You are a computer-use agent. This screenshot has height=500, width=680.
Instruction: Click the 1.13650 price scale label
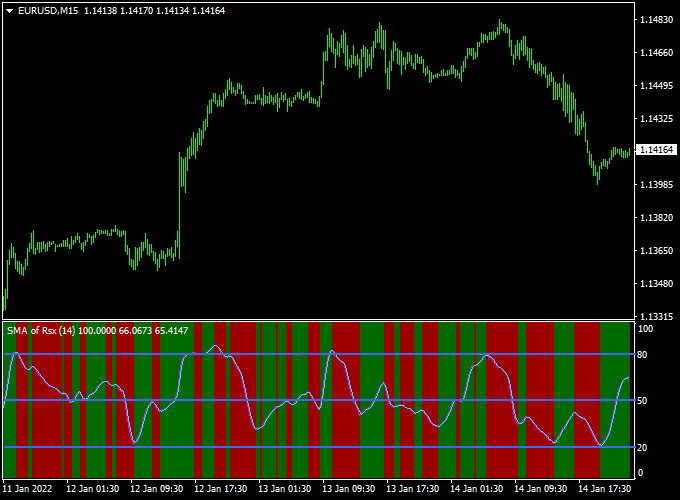point(656,250)
